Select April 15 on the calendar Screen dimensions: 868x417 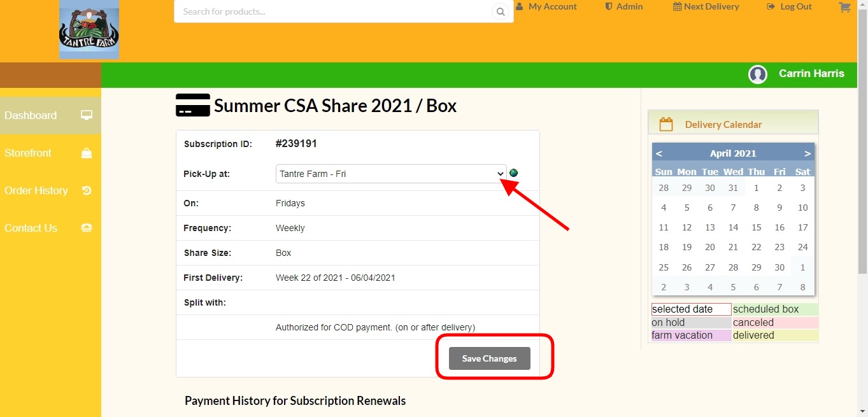coord(757,227)
